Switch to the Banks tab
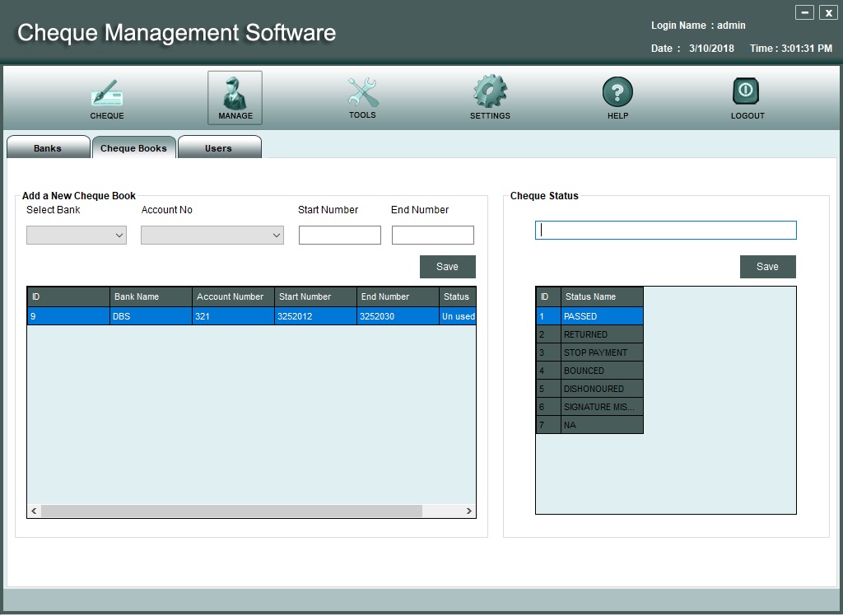 click(48, 148)
